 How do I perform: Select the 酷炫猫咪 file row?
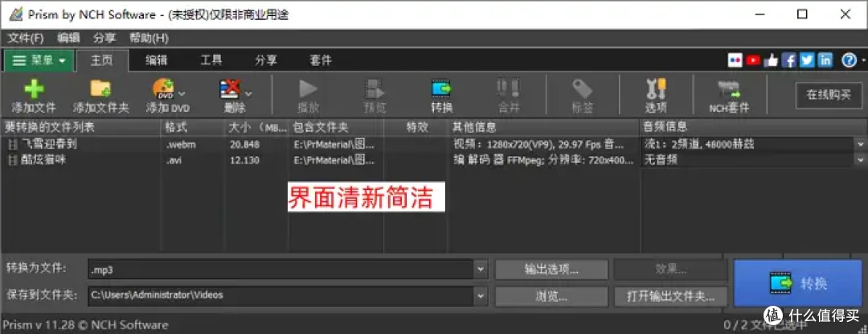click(x=433, y=161)
